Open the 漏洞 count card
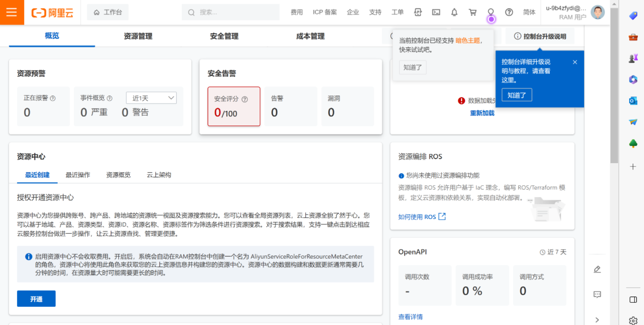644x325 pixels. [x=348, y=106]
